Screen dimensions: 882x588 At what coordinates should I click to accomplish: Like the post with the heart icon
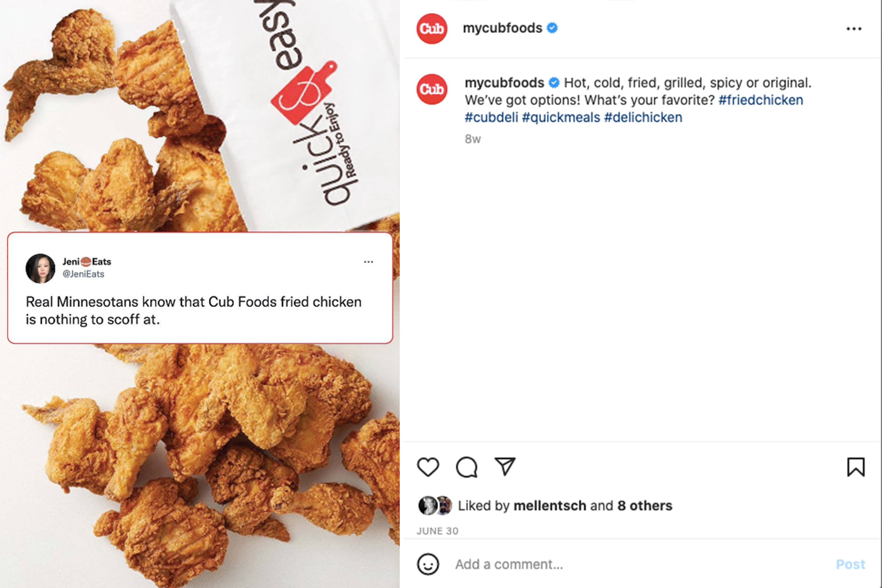pyautogui.click(x=428, y=467)
